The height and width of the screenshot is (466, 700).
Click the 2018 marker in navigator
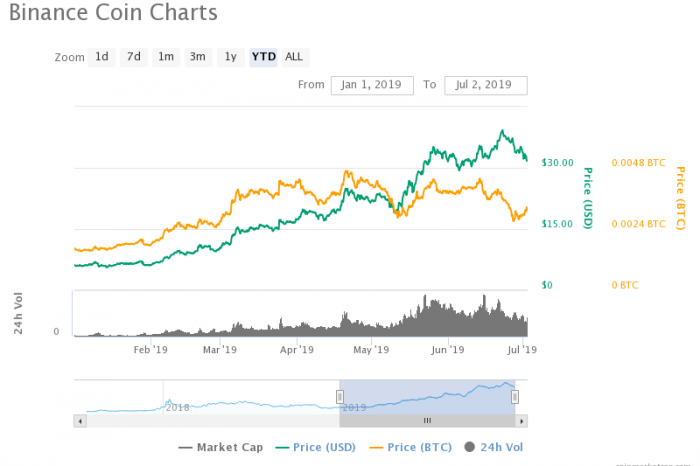coord(178,408)
